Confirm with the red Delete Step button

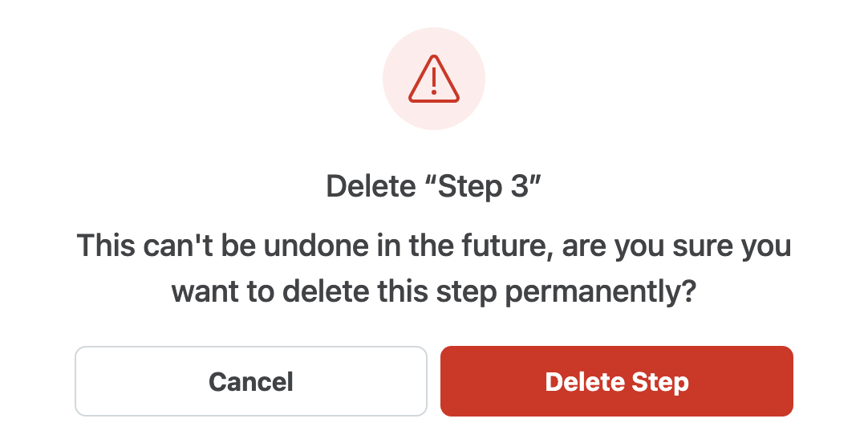tap(616, 381)
